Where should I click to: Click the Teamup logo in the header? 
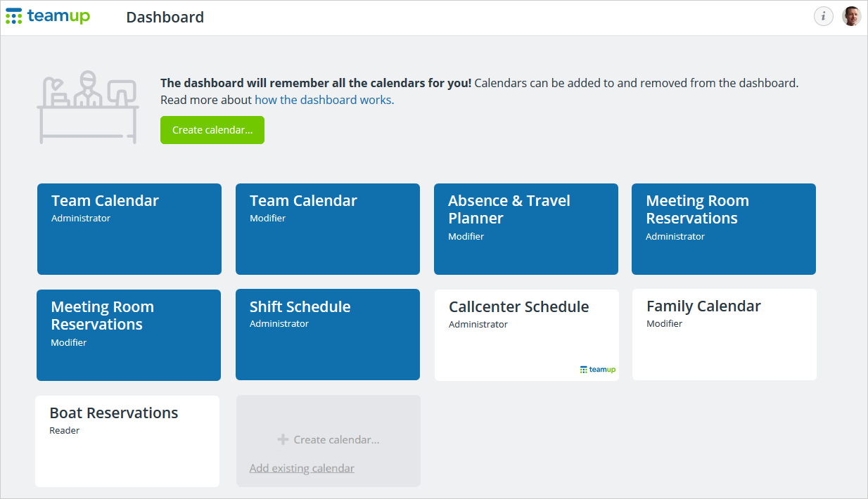pyautogui.click(x=47, y=15)
